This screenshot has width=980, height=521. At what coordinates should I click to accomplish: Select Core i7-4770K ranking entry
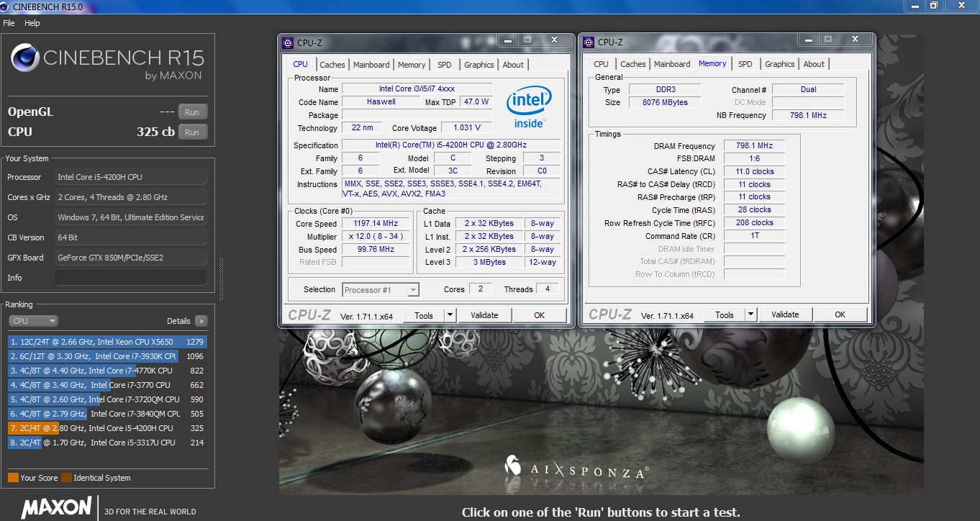tap(107, 371)
